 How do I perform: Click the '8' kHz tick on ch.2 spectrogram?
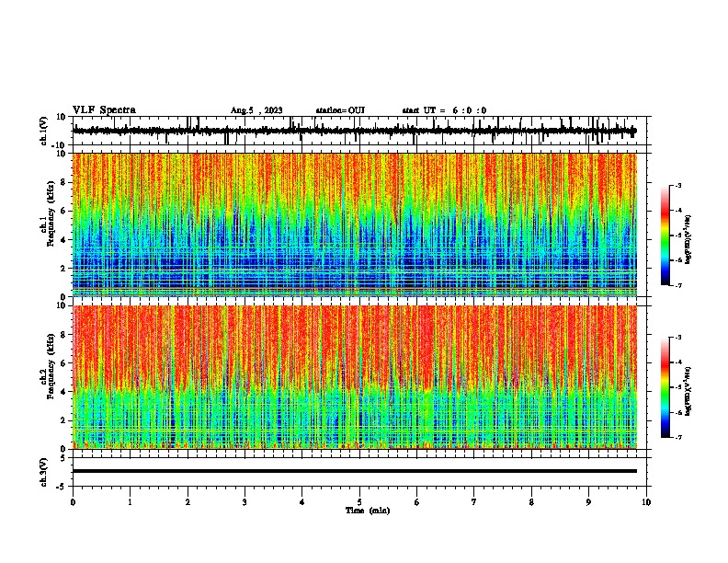click(x=64, y=335)
